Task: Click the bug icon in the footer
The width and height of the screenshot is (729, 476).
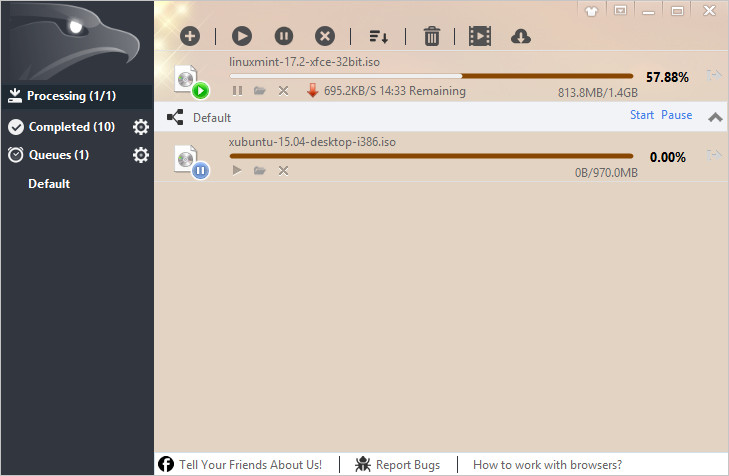Action: pos(363,464)
